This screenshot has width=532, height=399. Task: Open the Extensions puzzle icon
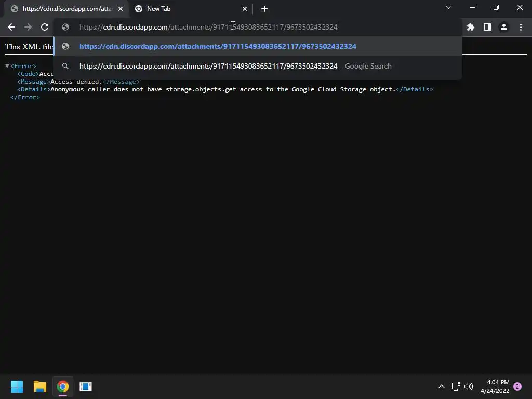point(471,27)
